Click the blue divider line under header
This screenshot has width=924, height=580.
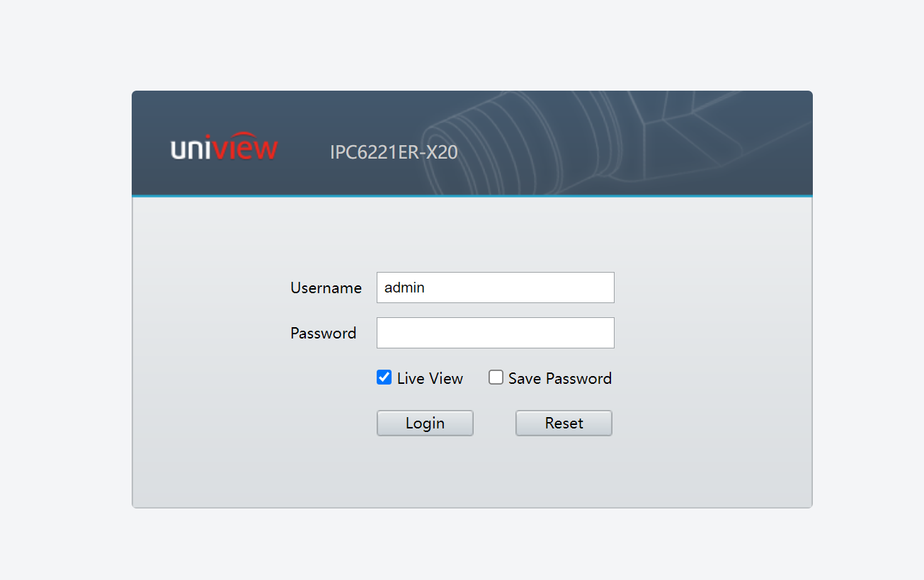(x=472, y=196)
